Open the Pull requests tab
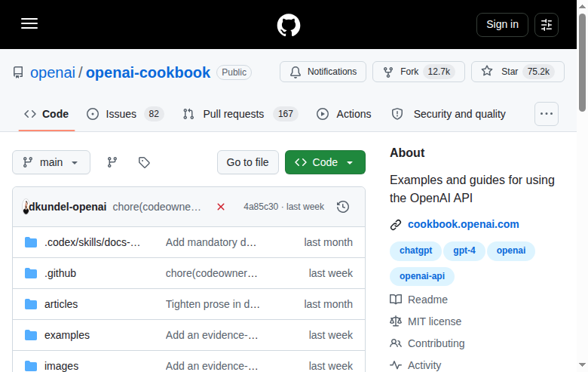 [x=240, y=114]
